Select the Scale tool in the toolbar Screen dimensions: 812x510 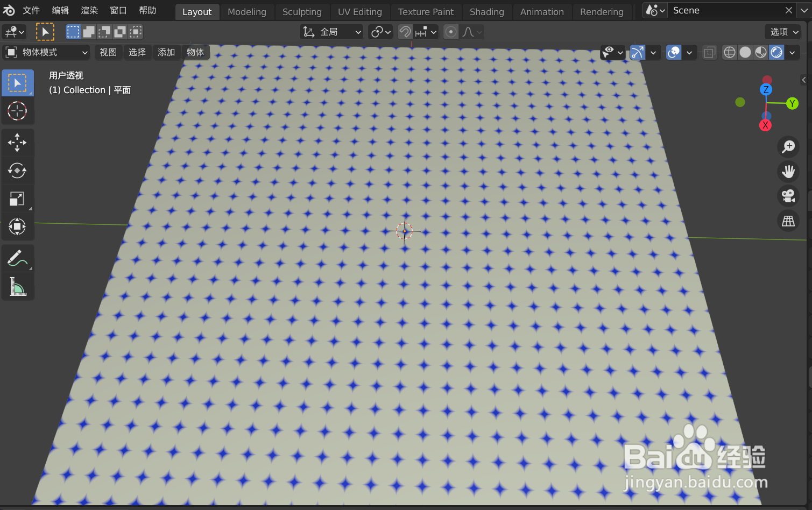18,199
